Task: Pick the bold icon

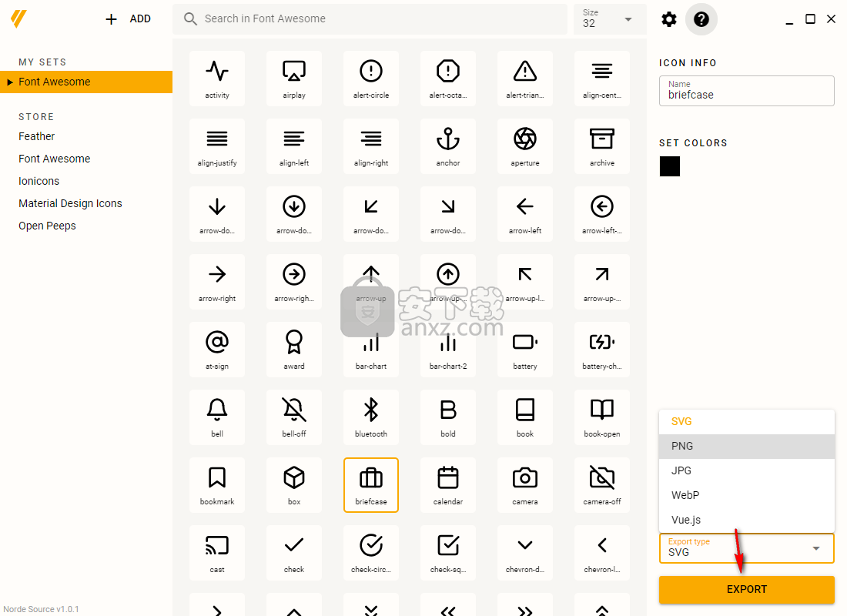Action: coord(448,417)
